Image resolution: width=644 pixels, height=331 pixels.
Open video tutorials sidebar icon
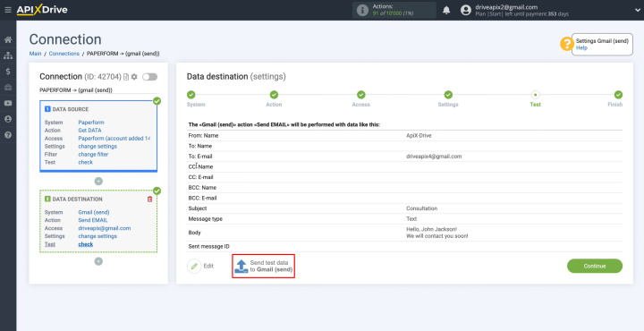pos(8,103)
